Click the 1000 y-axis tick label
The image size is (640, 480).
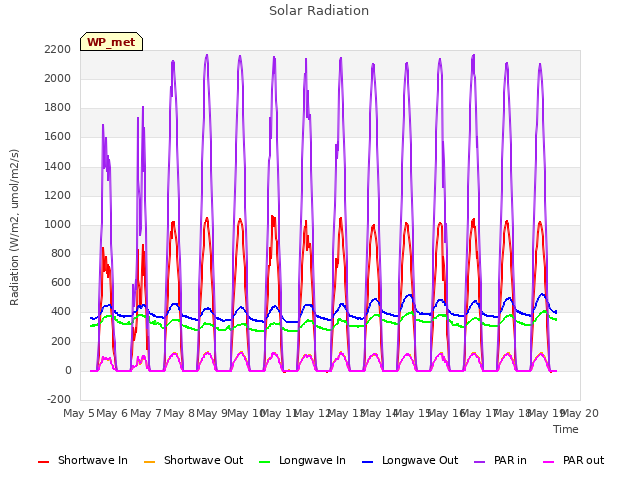(58, 224)
